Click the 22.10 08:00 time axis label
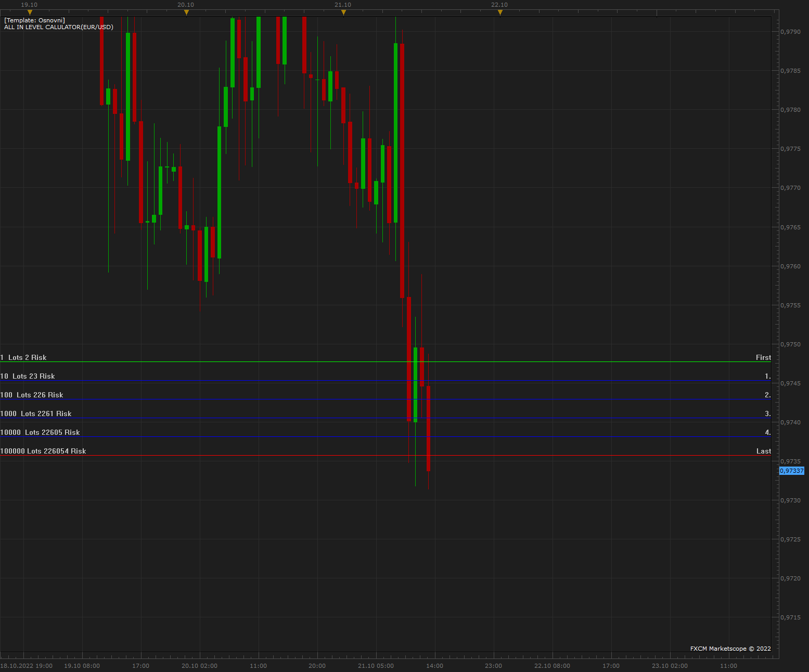 click(x=553, y=666)
